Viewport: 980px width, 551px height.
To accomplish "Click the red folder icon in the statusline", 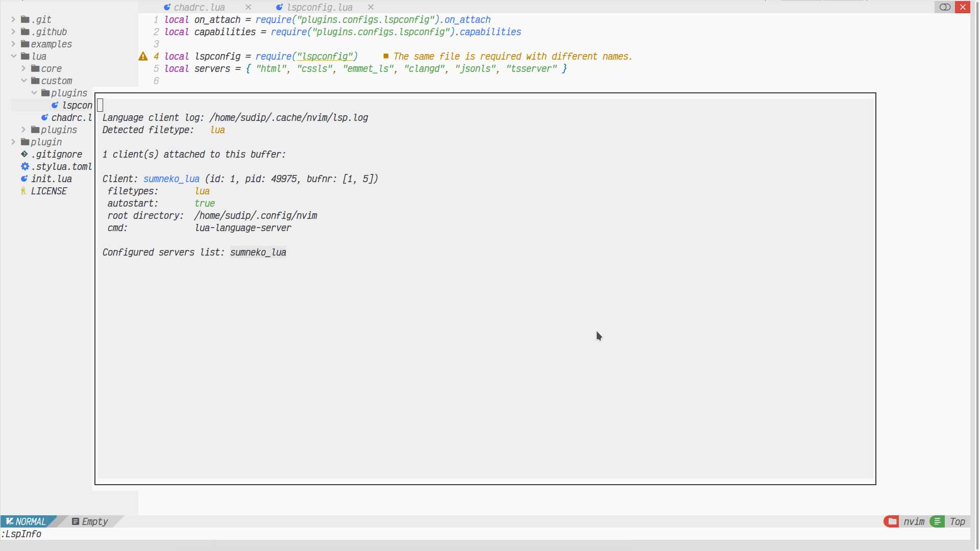I will click(891, 521).
